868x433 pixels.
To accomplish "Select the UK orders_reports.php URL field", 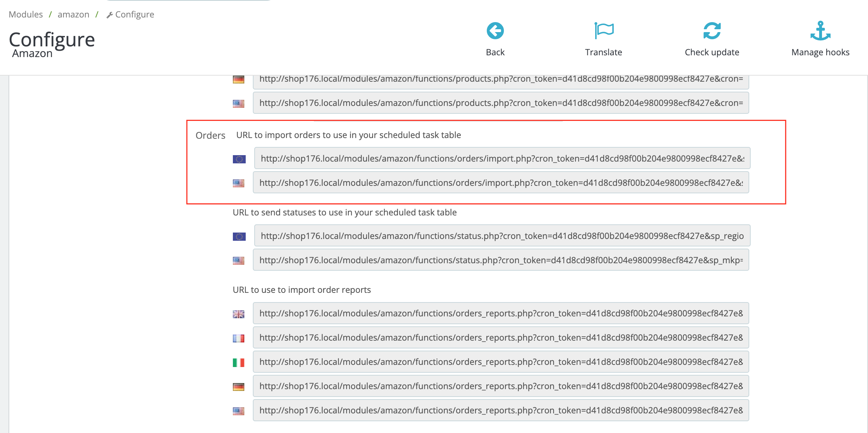I will click(x=501, y=313).
